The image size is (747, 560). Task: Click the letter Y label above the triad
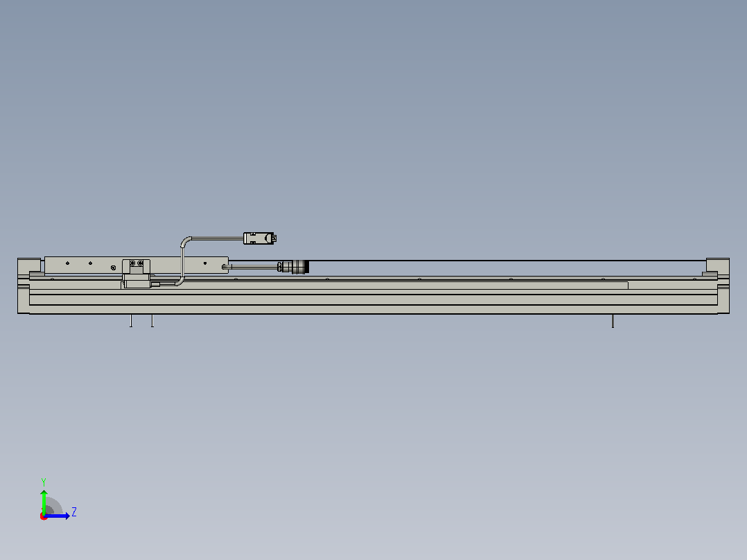44,482
